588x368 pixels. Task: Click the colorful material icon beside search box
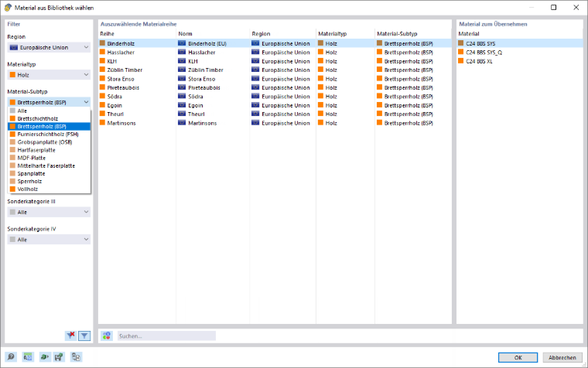click(x=107, y=336)
